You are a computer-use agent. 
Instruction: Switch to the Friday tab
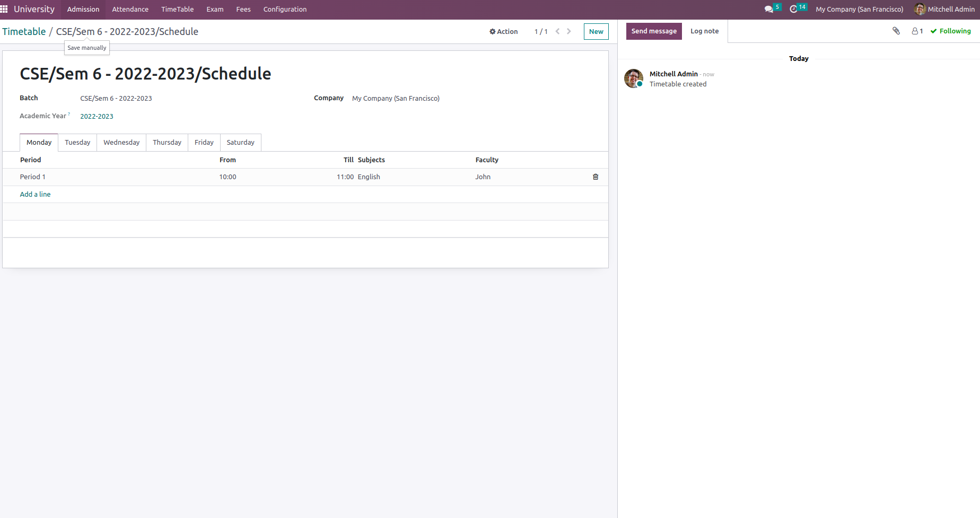(x=204, y=143)
